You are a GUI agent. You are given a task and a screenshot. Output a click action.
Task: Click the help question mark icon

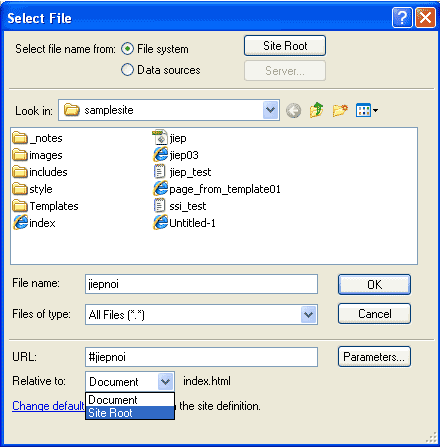pyautogui.click(x=402, y=18)
